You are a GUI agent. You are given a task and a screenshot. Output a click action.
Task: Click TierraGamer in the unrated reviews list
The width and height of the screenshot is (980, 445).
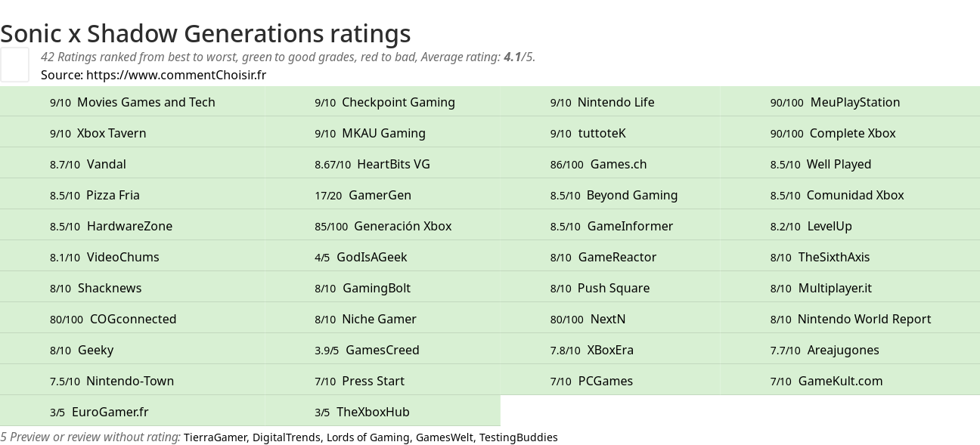click(215, 437)
